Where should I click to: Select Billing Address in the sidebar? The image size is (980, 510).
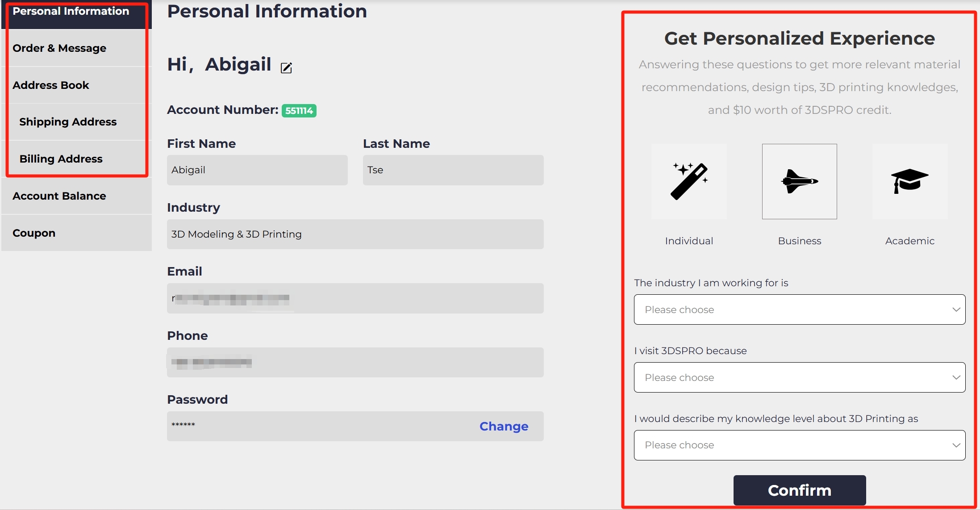(x=61, y=159)
